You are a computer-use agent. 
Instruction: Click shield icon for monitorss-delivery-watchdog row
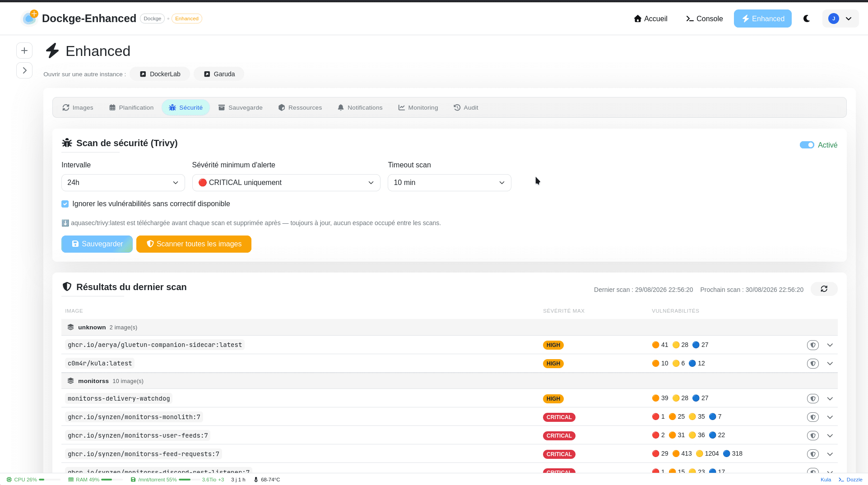click(812, 399)
